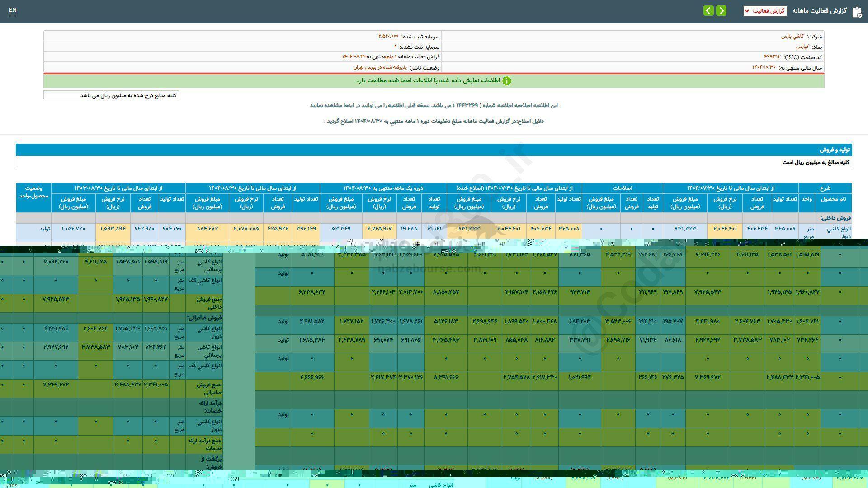
Task: Click the symbol کپارس value
Action: point(802,47)
